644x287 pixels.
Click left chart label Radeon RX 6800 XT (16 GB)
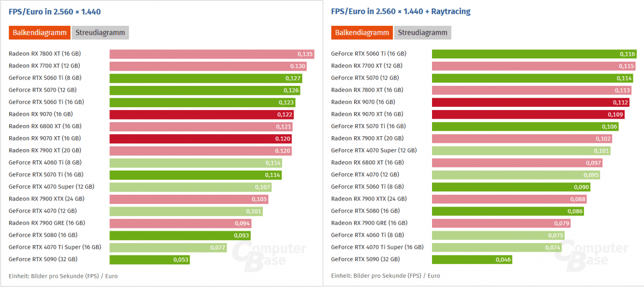point(45,127)
